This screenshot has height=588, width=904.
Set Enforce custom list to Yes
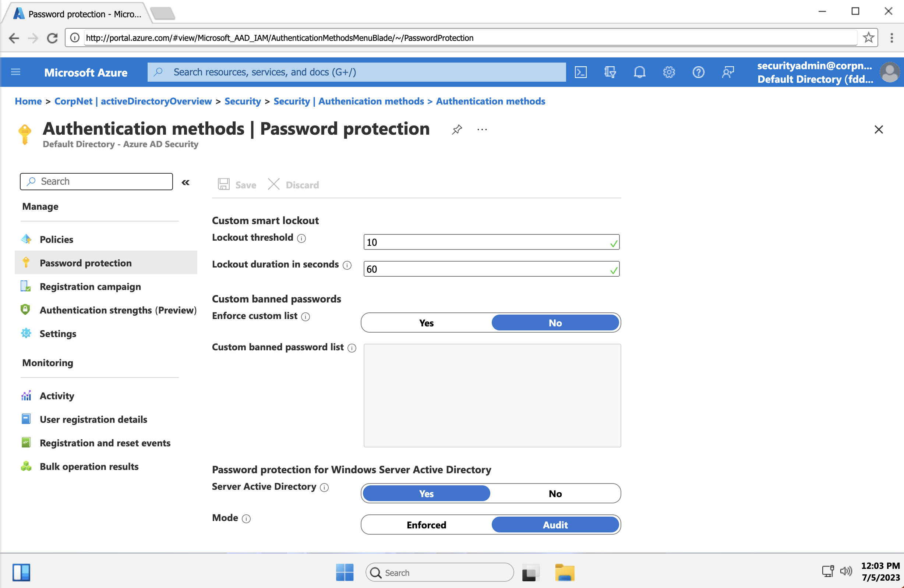(426, 323)
